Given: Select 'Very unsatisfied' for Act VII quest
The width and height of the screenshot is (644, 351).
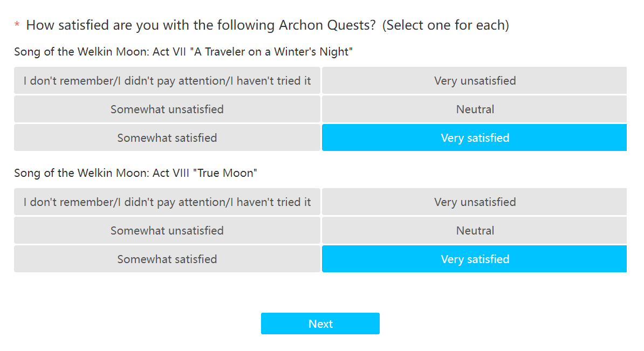Looking at the screenshot, I should pyautogui.click(x=474, y=81).
